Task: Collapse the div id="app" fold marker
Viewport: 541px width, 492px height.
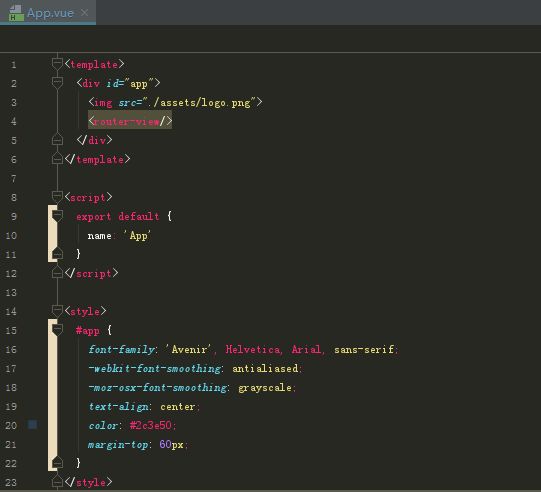Action: coord(57,83)
